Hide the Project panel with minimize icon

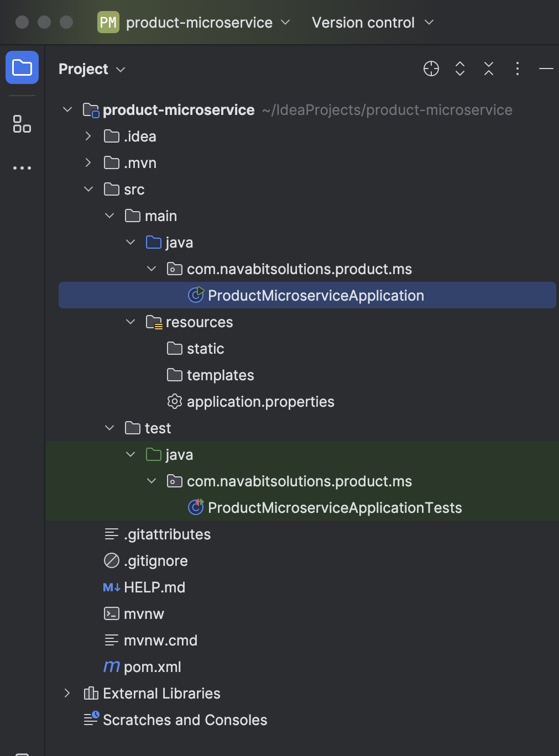[x=546, y=69]
